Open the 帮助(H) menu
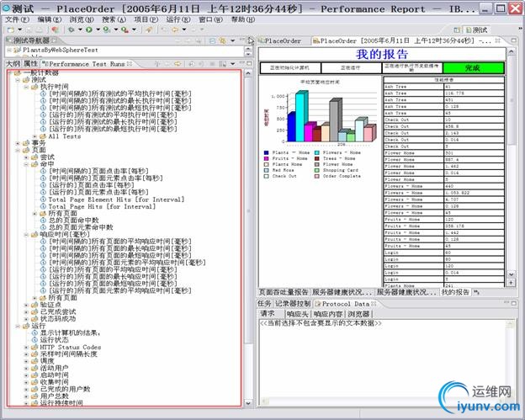525x420 pixels. coord(243,19)
